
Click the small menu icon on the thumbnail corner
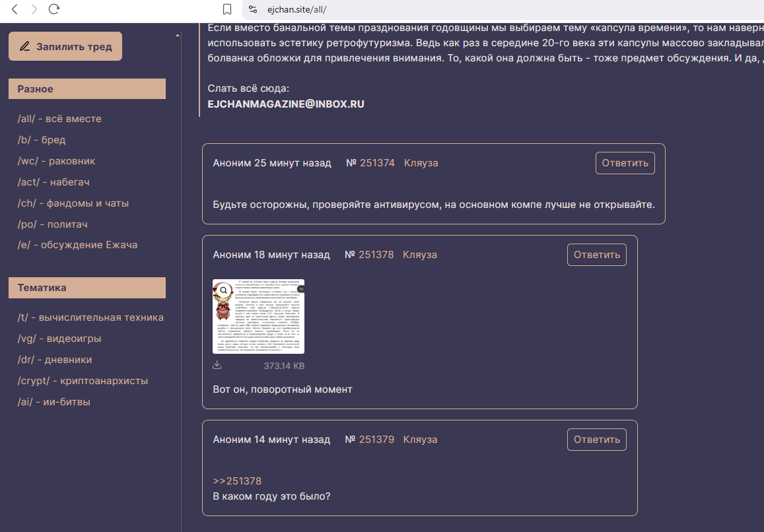pos(301,289)
